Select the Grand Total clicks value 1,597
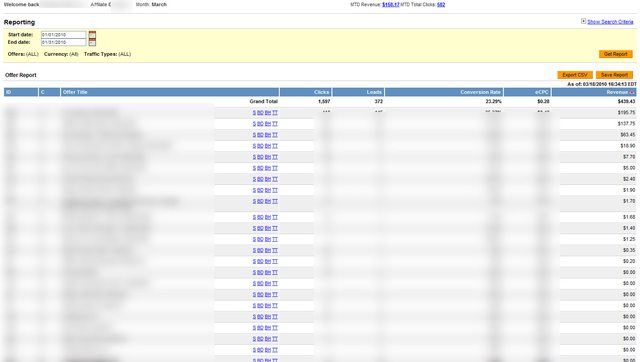Image resolution: width=640 pixels, height=362 pixels. (324, 101)
